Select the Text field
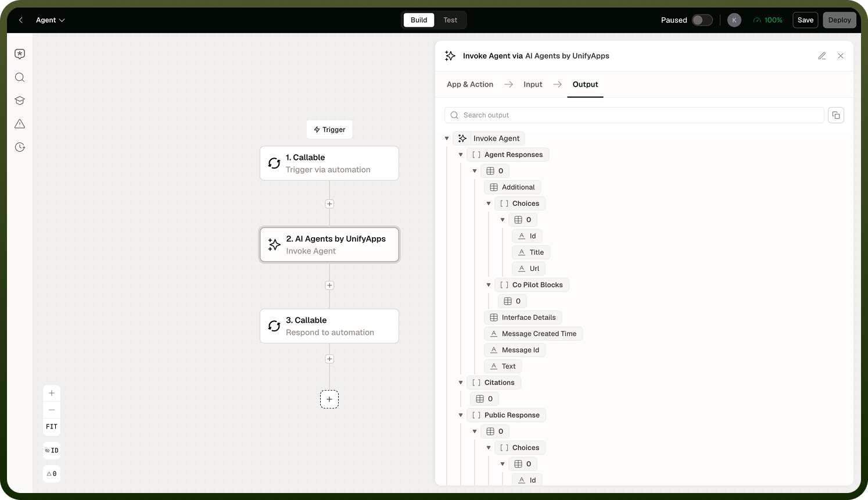 (x=503, y=366)
